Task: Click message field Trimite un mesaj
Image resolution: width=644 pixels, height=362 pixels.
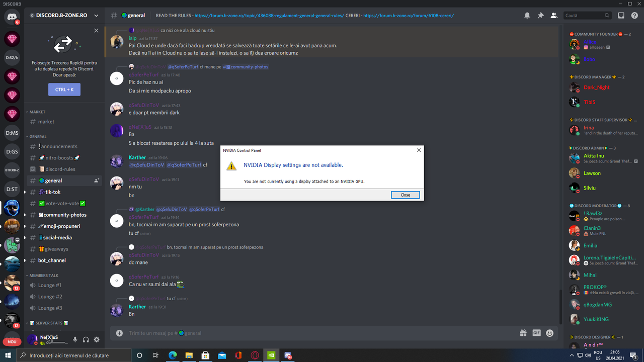Action: 322,333
